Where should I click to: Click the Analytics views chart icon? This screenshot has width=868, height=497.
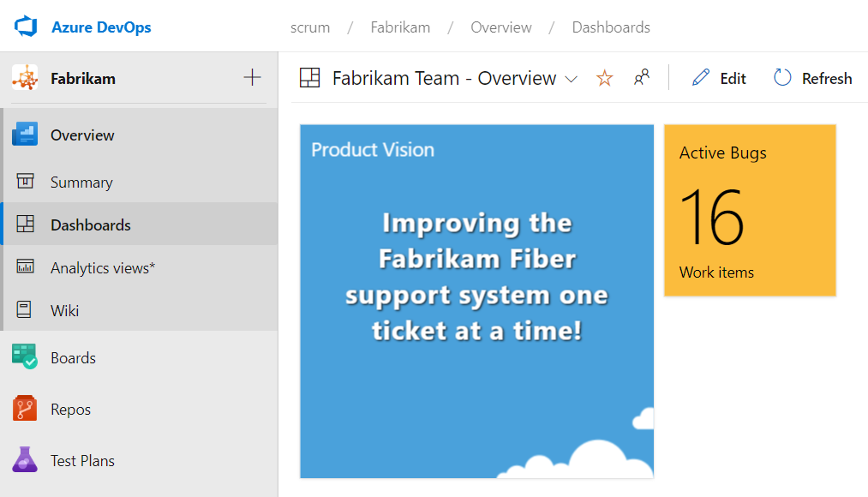pyautogui.click(x=25, y=266)
